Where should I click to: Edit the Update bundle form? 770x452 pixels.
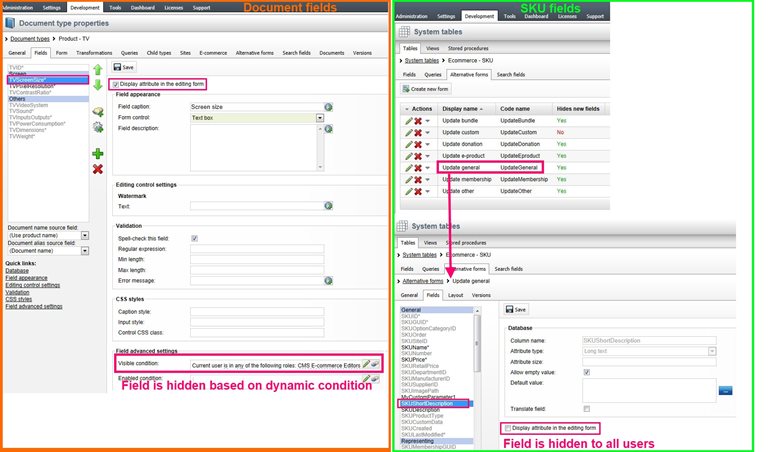[x=409, y=121]
